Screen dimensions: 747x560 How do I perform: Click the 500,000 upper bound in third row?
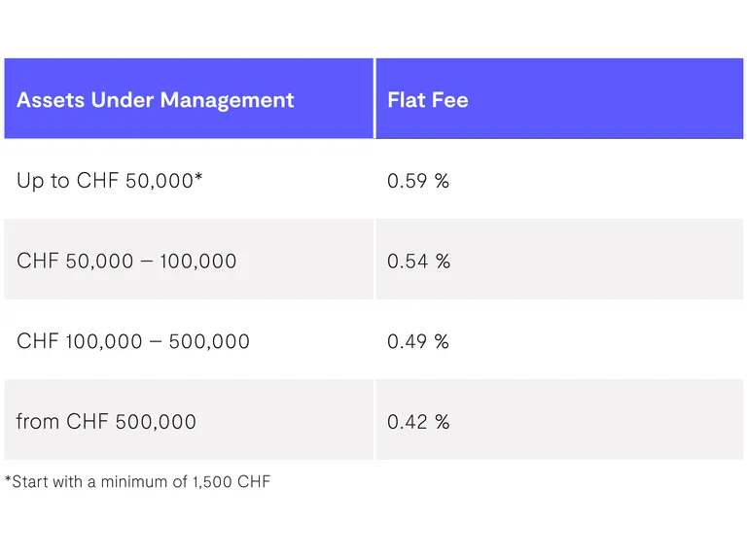(x=209, y=342)
